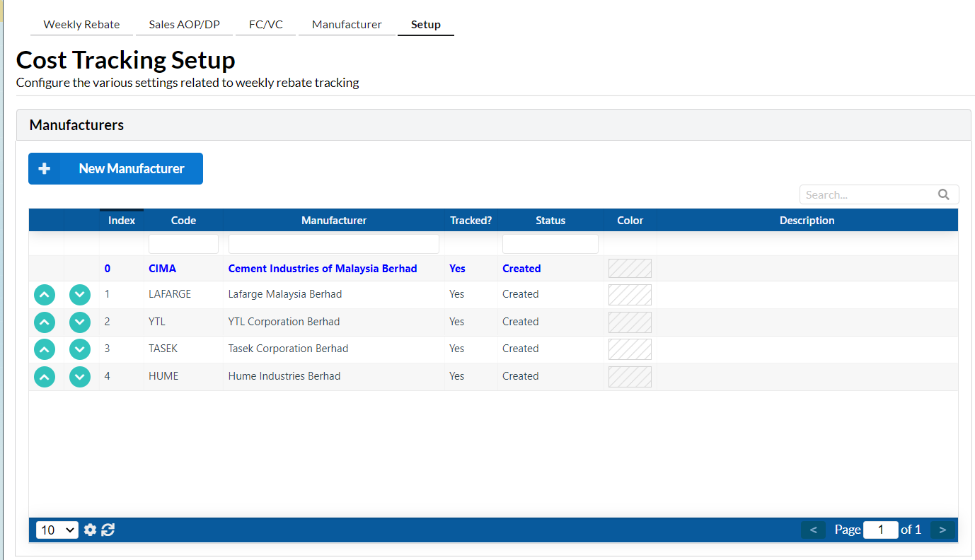Select YTL Corporation Berhad cell
The image size is (975, 560).
tap(334, 322)
